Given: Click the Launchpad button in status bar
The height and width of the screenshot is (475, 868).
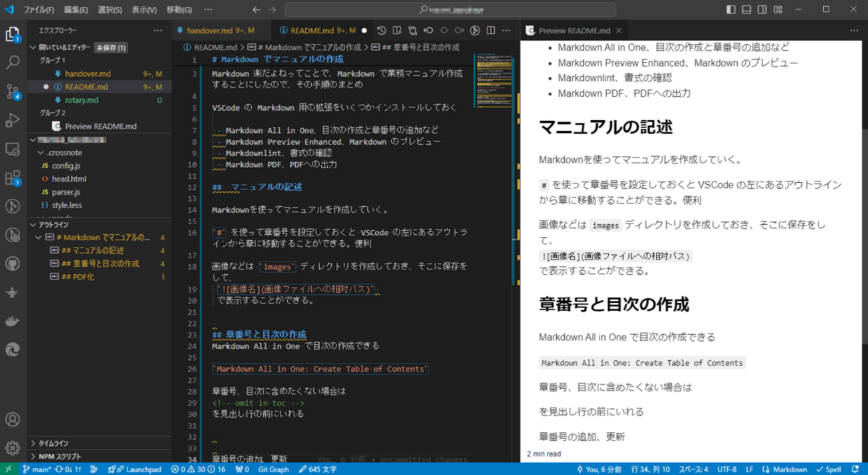Looking at the screenshot, I should [138, 470].
